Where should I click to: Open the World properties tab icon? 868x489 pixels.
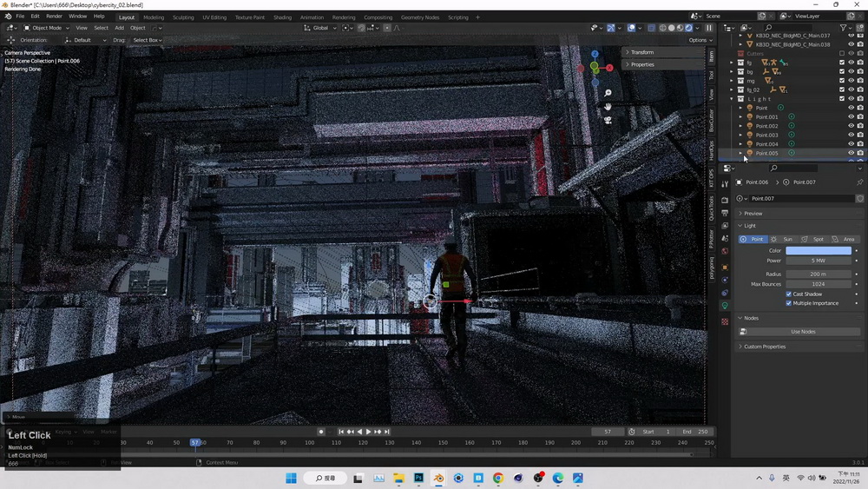point(725,251)
